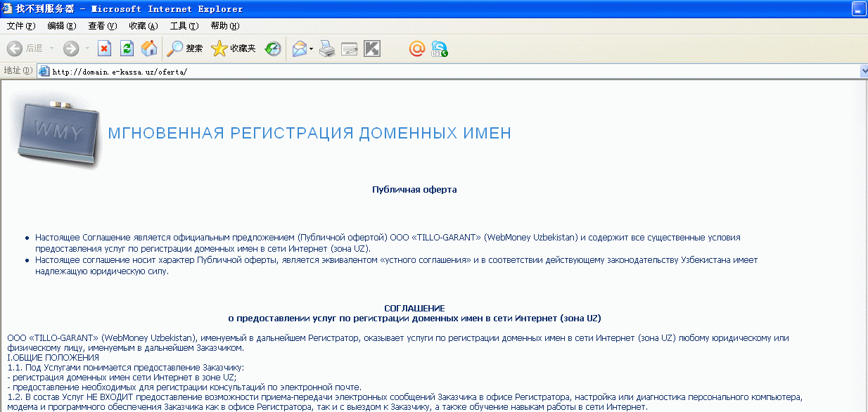Click the bold line 'о предоставлении услуг по регистрации'
The height and width of the screenshot is (412, 868).
pyautogui.click(x=414, y=318)
